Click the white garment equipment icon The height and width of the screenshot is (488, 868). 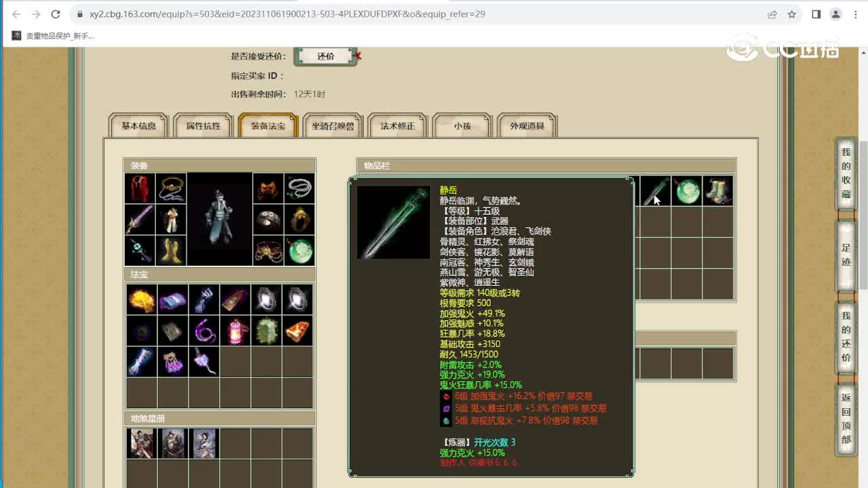172,220
